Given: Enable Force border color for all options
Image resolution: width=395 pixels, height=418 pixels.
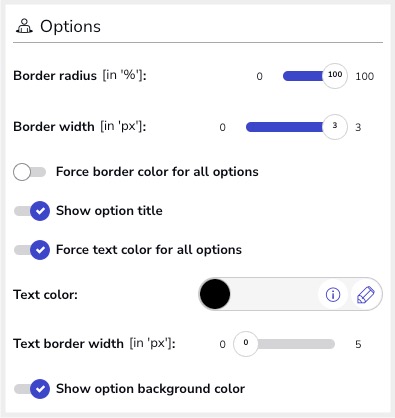Looking at the screenshot, I should [x=30, y=172].
